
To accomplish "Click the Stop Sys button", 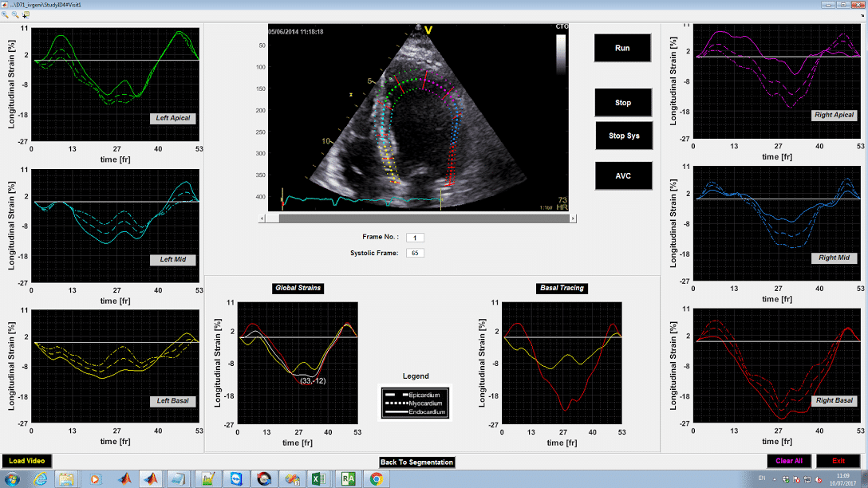I will tap(623, 136).
